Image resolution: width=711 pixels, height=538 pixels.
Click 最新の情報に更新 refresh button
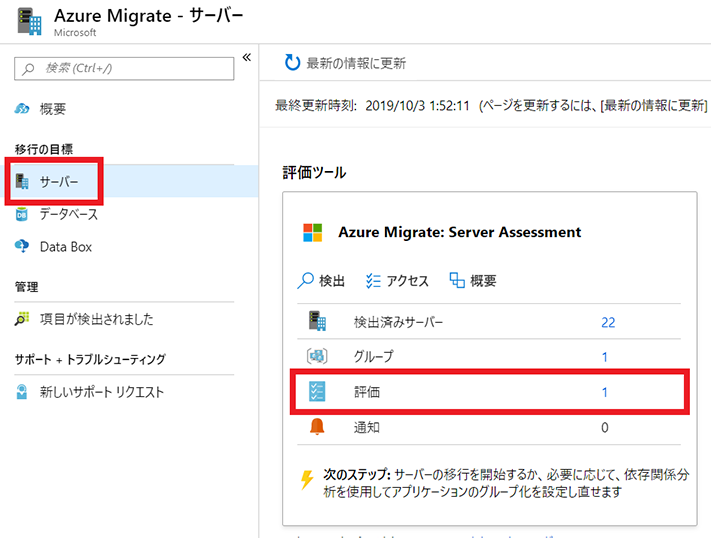(x=346, y=63)
